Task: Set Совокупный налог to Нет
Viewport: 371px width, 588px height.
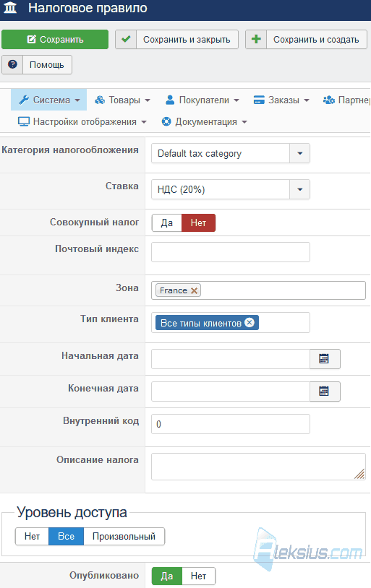Action: coord(198,222)
